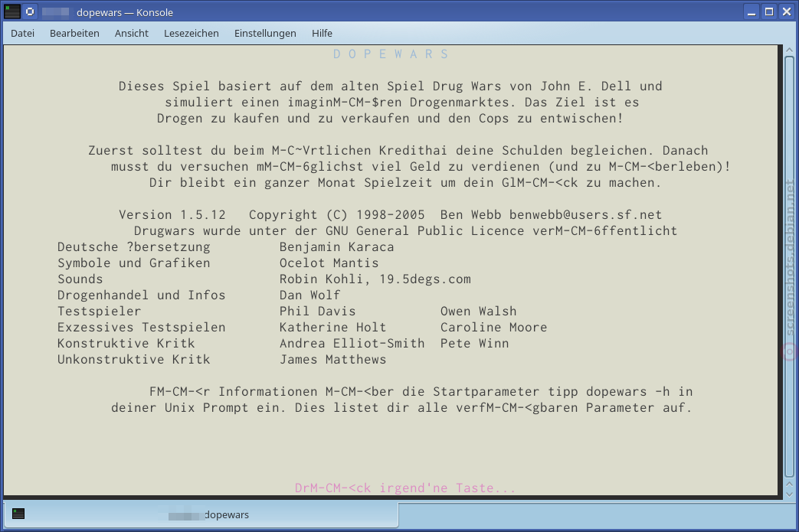Image resolution: width=799 pixels, height=532 pixels.
Task: Click the email benwebb@users.sf.net
Action: [x=585, y=215]
